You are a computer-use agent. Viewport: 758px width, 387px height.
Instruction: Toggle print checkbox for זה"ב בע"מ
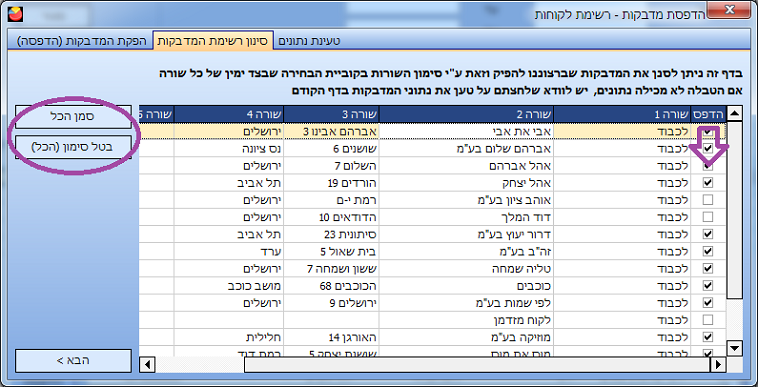click(708, 251)
